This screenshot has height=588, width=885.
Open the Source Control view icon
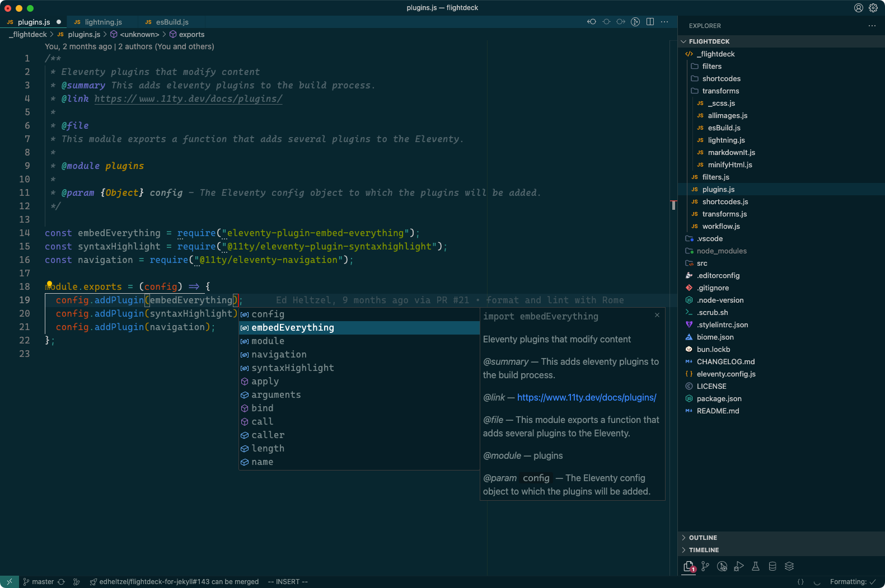tap(705, 567)
